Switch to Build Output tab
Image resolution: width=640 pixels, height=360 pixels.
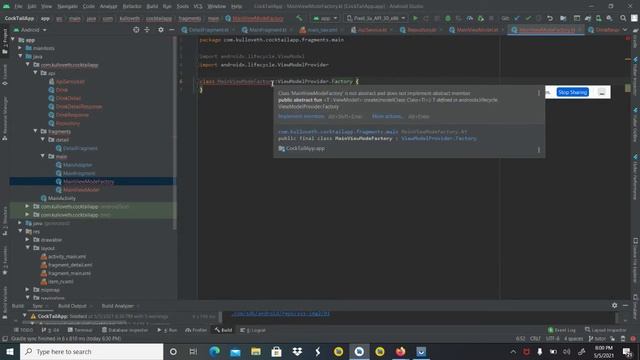point(72,306)
